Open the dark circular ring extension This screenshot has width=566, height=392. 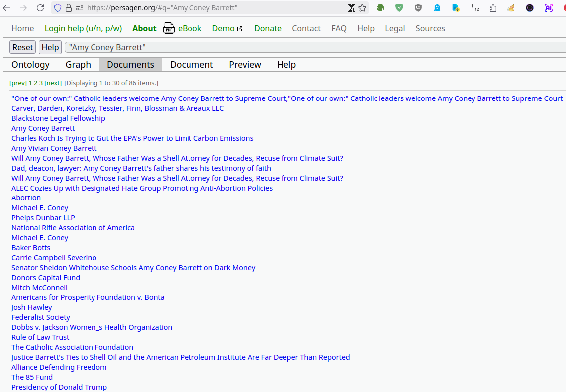(530, 8)
